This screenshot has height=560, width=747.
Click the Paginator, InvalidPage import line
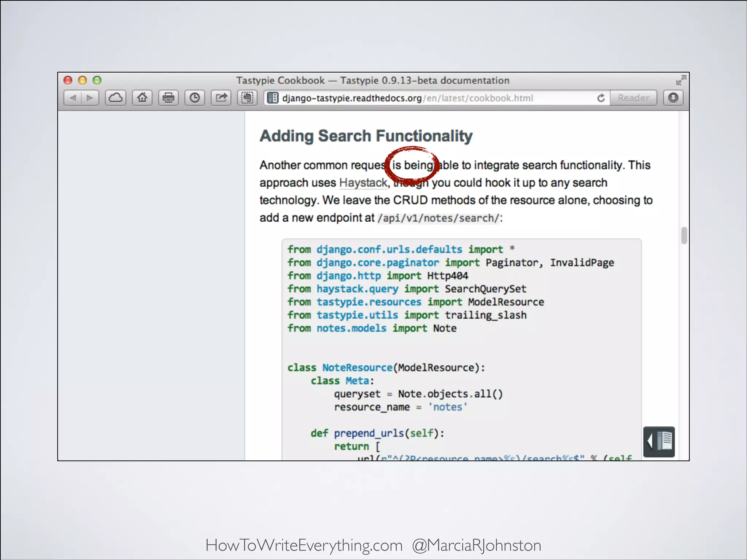tap(451, 263)
